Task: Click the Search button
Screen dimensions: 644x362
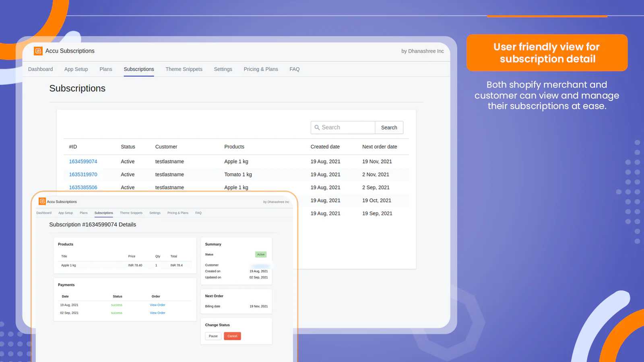Action: coord(389,128)
